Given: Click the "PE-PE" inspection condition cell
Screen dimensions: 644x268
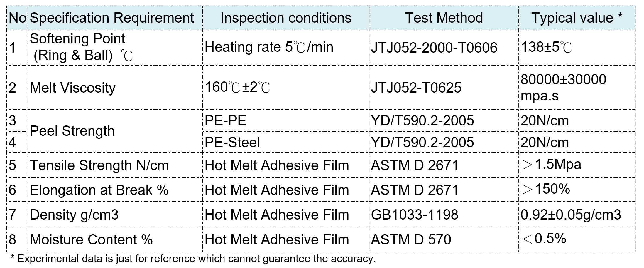Looking at the screenshot, I should point(225,121).
